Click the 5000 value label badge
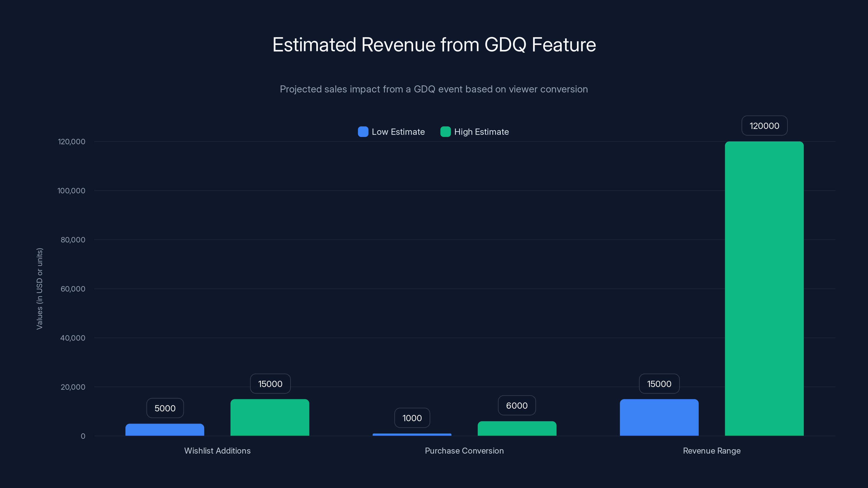 [165, 408]
